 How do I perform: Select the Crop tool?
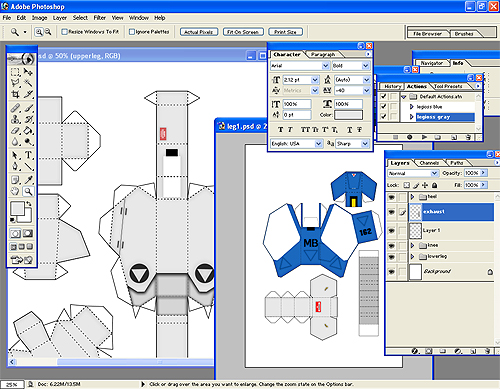pyautogui.click(x=15, y=94)
